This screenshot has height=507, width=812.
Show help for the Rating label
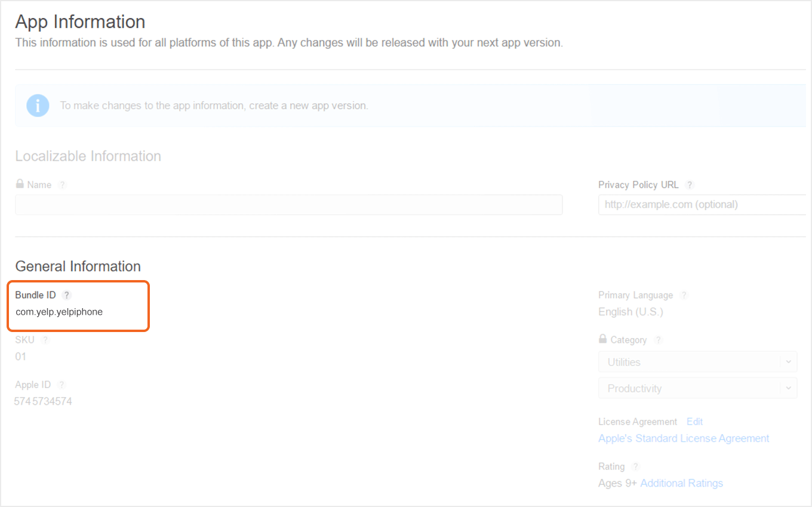636,467
